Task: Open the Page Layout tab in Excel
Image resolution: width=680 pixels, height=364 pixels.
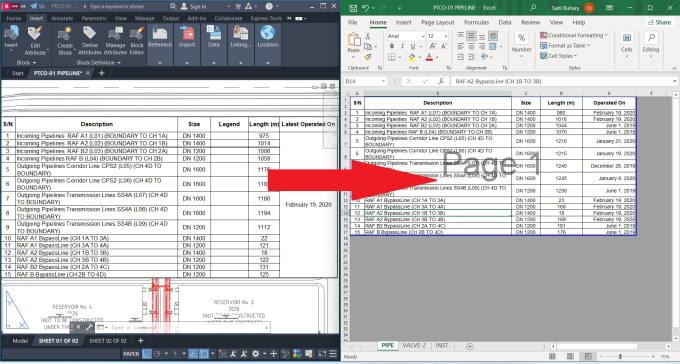Action: [x=438, y=22]
